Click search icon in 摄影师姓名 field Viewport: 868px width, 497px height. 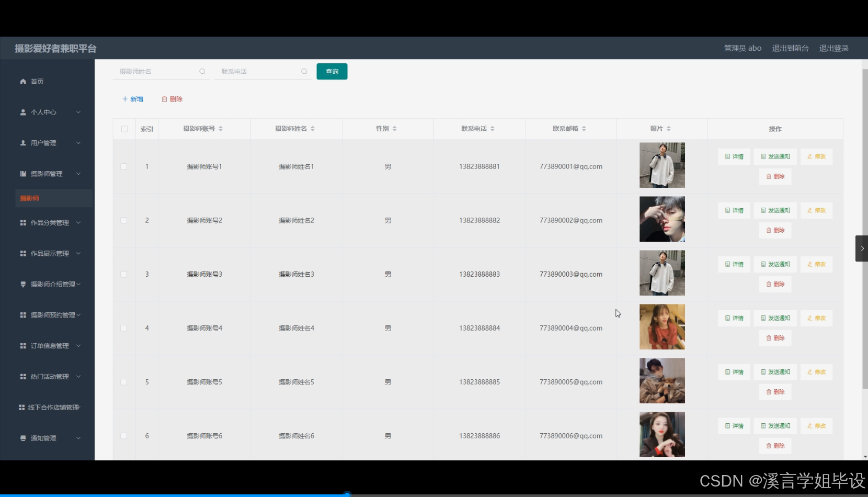tap(202, 72)
